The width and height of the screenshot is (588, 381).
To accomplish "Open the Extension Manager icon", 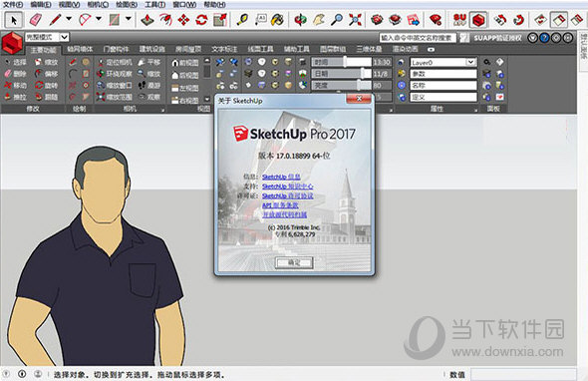I will (436, 20).
